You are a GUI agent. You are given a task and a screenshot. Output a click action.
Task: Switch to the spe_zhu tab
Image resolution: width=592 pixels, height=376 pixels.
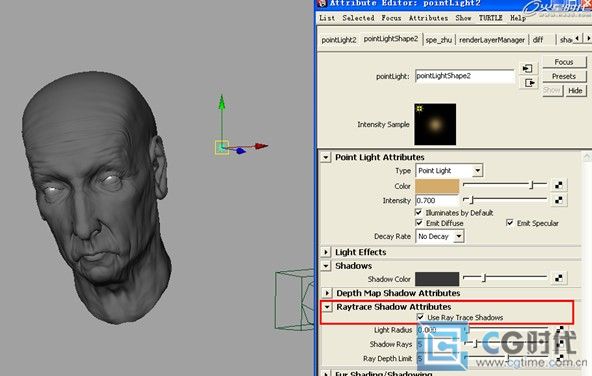[x=438, y=40]
